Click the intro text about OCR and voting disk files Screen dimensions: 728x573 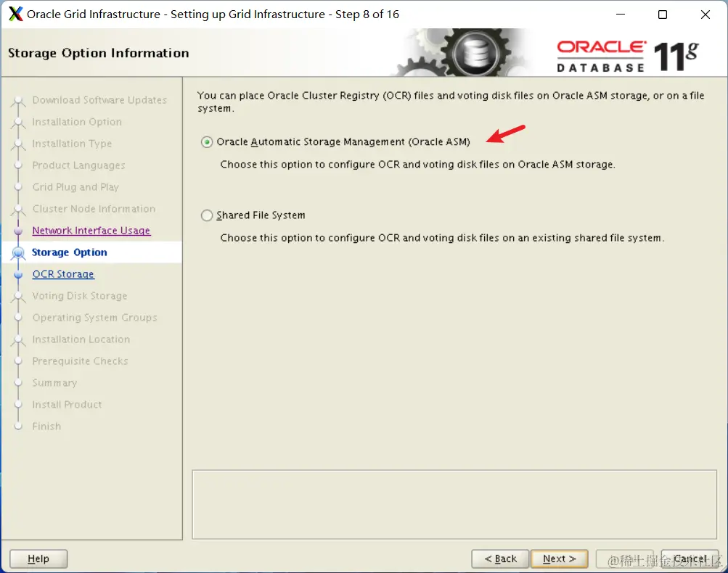click(451, 102)
